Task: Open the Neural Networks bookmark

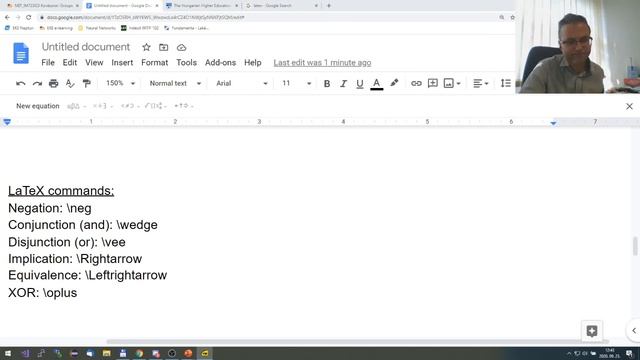Action: point(97,28)
